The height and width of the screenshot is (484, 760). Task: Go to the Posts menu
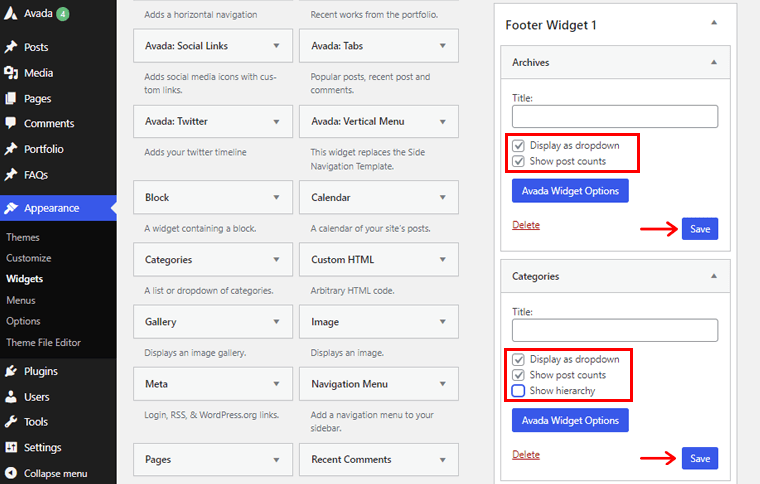[36, 47]
